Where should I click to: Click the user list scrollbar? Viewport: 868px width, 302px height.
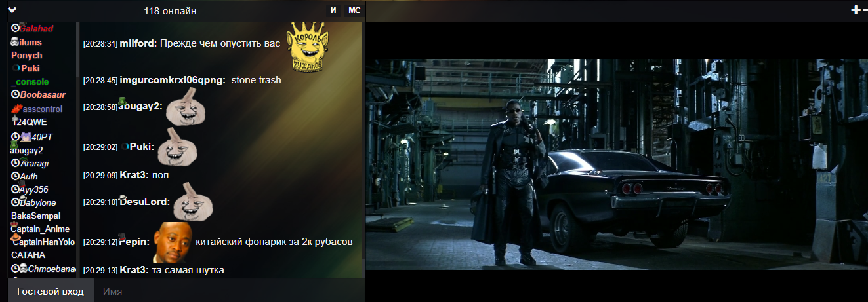[x=77, y=49]
